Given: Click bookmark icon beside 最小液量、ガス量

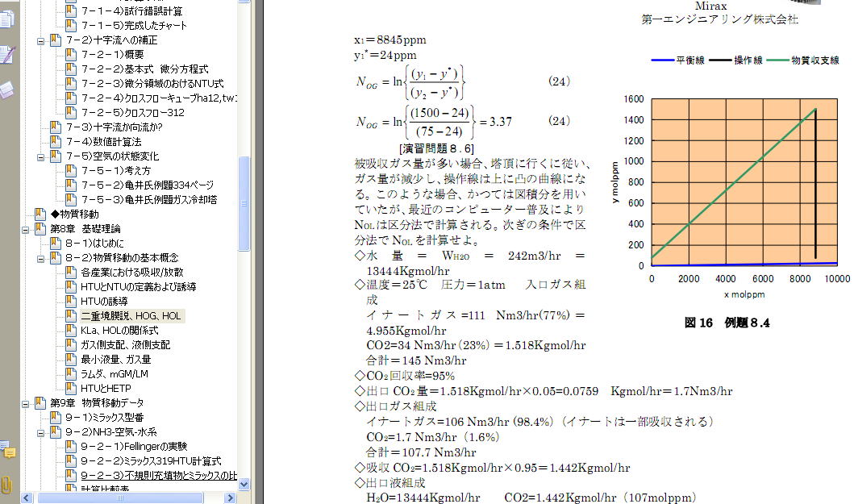Looking at the screenshot, I should [71, 359].
